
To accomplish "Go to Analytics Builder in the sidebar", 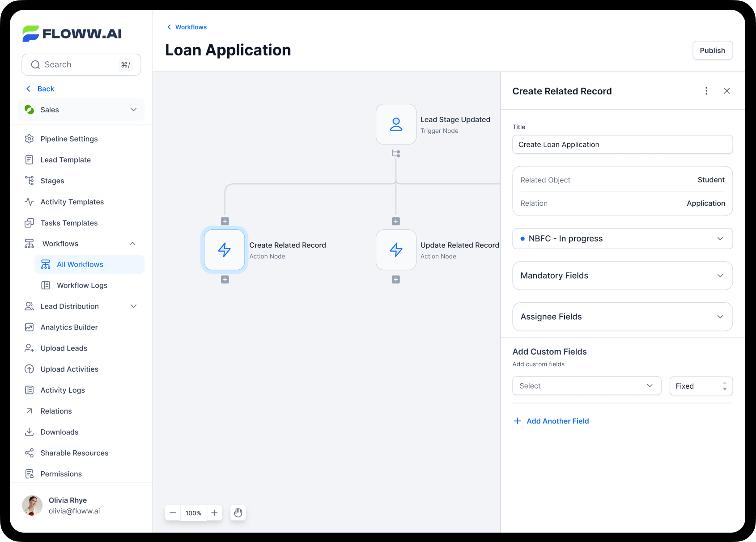I will [x=69, y=327].
